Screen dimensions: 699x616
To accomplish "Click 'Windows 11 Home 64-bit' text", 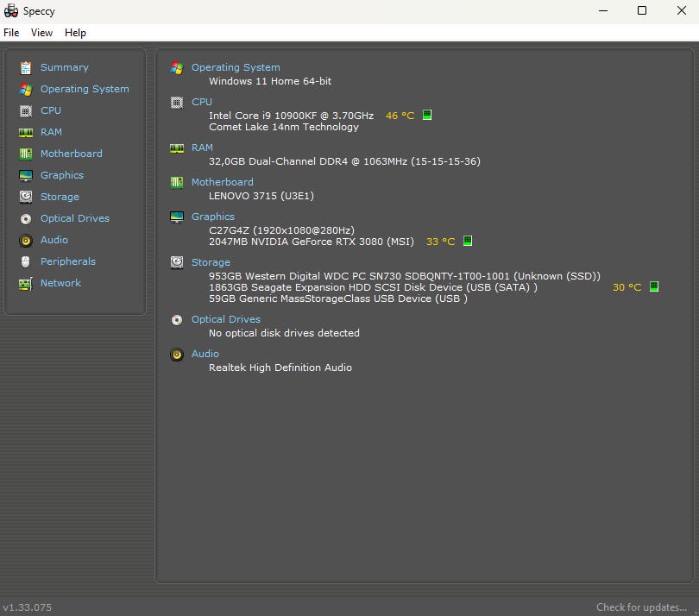I will coord(270,81).
